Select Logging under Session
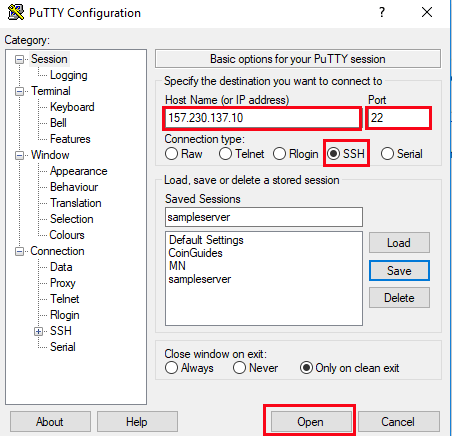 tap(69, 75)
